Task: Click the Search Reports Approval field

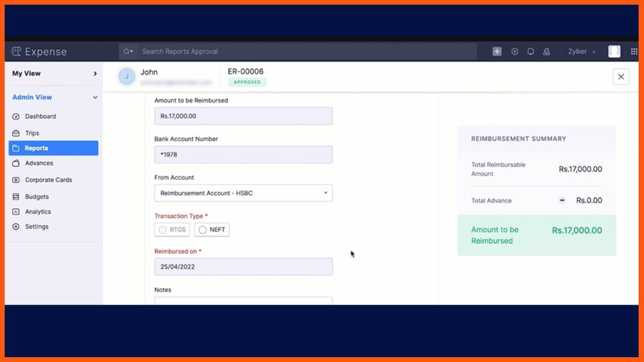Action: (308, 51)
